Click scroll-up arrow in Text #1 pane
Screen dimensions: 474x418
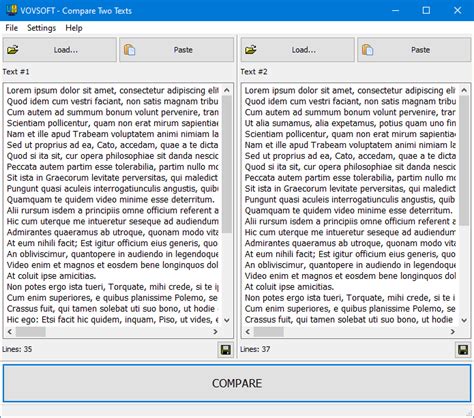click(x=227, y=90)
